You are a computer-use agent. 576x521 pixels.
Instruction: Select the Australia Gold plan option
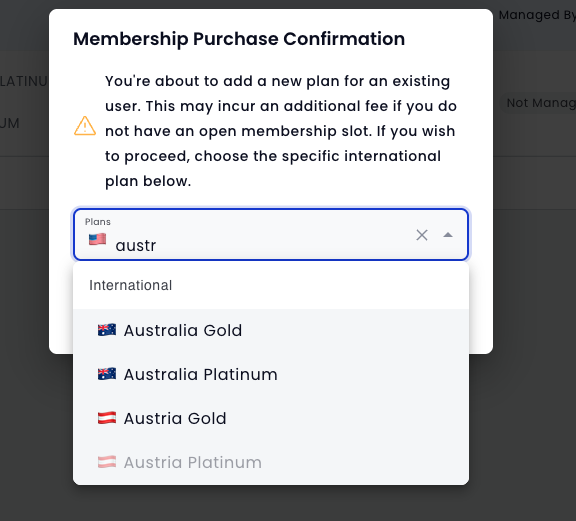271,330
